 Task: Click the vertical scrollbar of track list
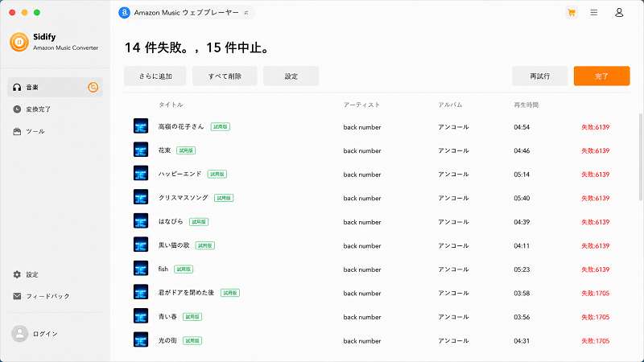coord(641,157)
